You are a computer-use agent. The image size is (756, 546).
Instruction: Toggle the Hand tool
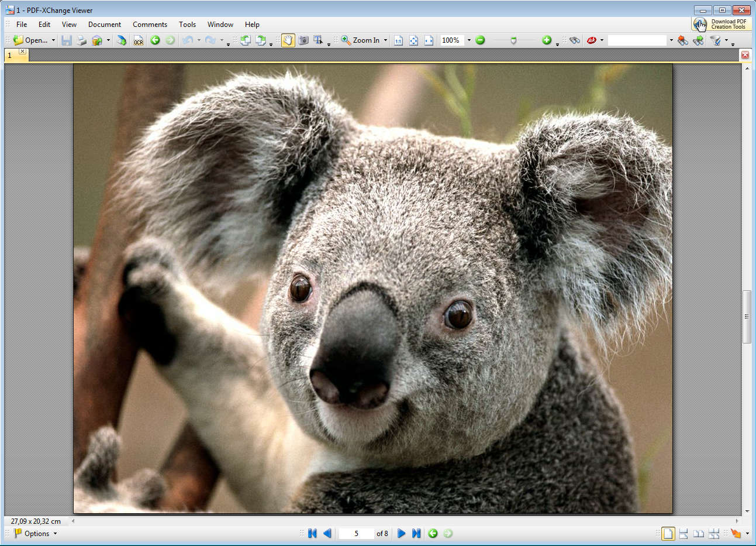pos(288,40)
